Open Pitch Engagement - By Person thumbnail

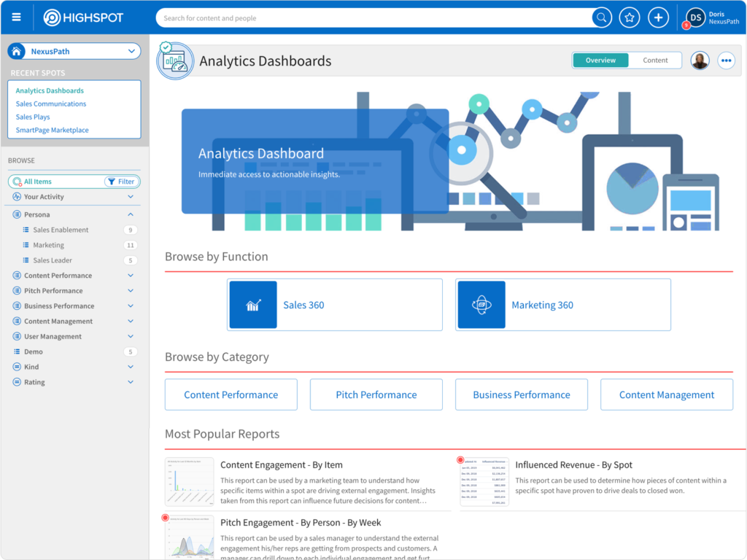190,537
